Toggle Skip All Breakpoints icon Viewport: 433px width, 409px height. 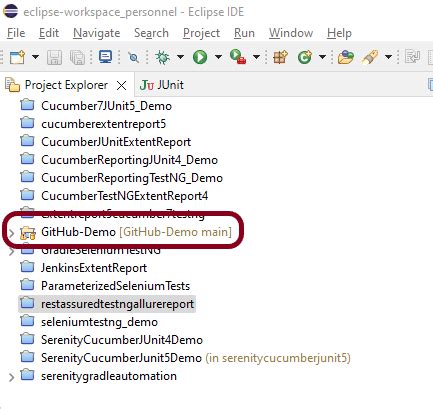pos(133,57)
